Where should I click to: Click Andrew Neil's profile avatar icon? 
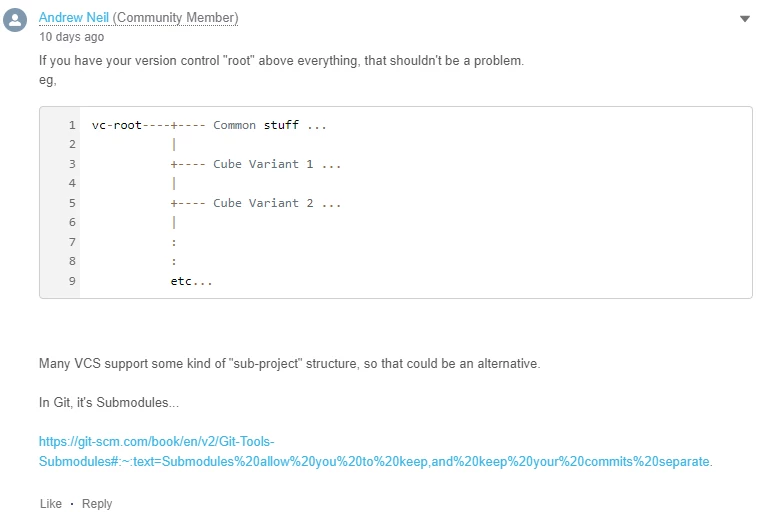(x=15, y=20)
